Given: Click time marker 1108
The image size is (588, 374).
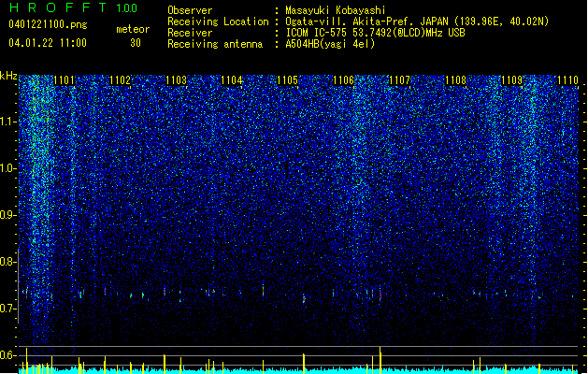Looking at the screenshot, I should [x=455, y=80].
